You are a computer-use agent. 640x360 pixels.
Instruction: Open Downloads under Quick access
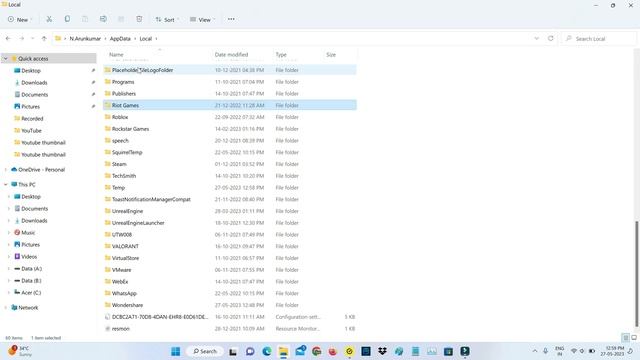[x=34, y=82]
